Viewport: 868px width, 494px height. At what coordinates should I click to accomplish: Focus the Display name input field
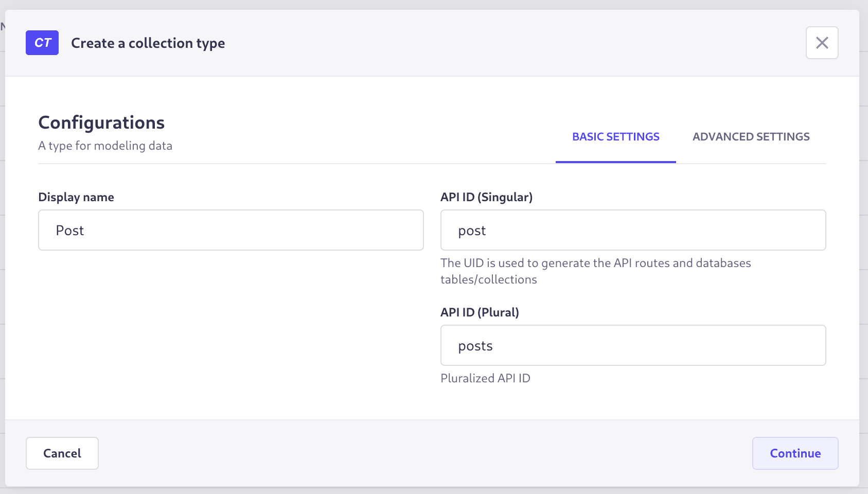click(x=231, y=230)
